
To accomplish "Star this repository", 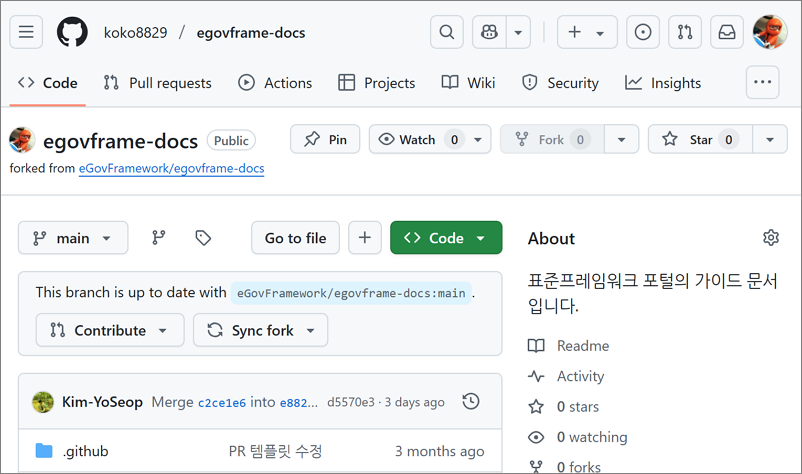I will (x=700, y=139).
